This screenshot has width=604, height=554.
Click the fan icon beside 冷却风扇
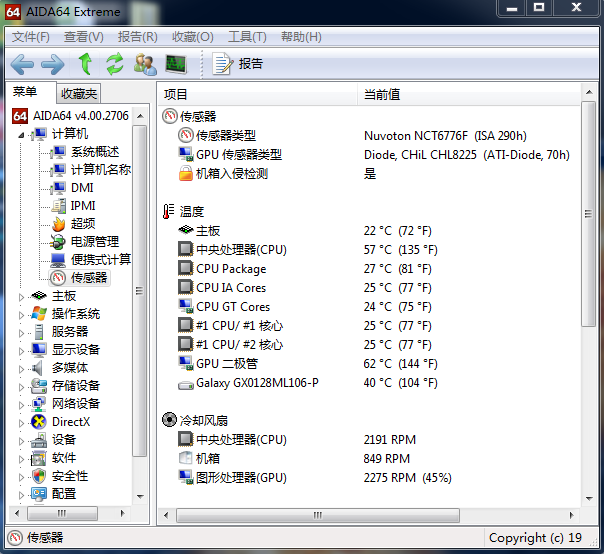(169, 420)
